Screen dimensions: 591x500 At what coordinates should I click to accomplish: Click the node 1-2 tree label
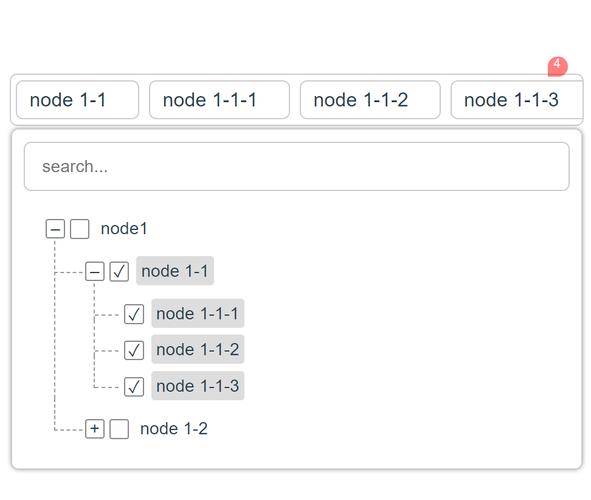click(174, 429)
